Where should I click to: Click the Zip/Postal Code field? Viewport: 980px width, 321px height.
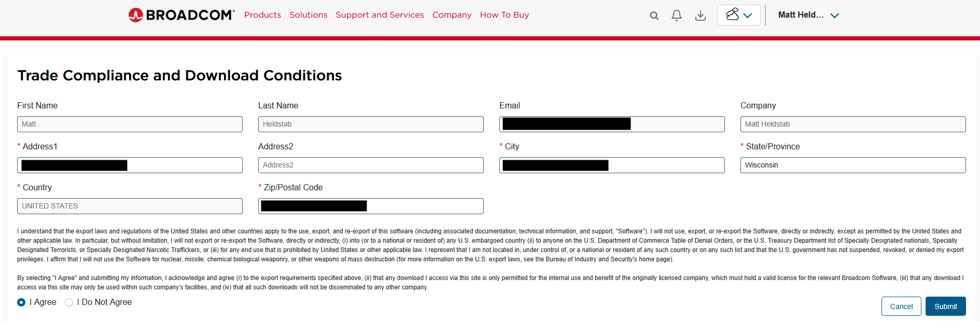(371, 206)
